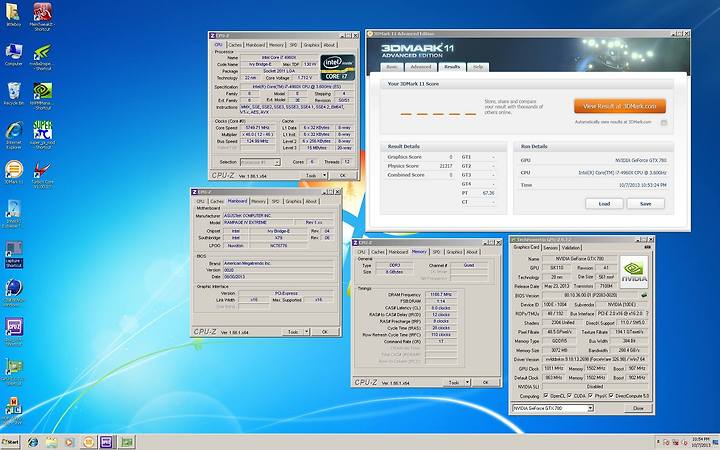
Task: Open About tab in Memory CPU-Z window
Action: [472, 252]
